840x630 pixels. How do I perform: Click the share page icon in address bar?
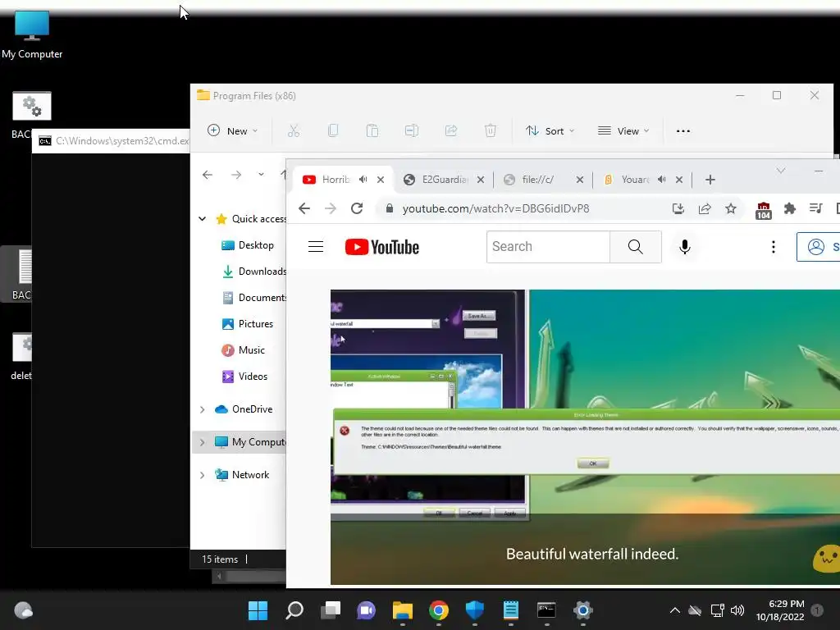(705, 208)
